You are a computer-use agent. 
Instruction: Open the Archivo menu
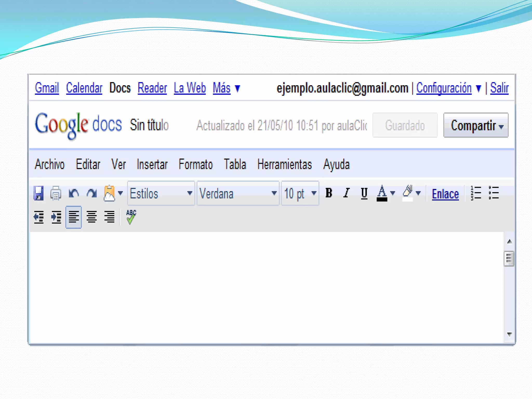[x=50, y=164]
